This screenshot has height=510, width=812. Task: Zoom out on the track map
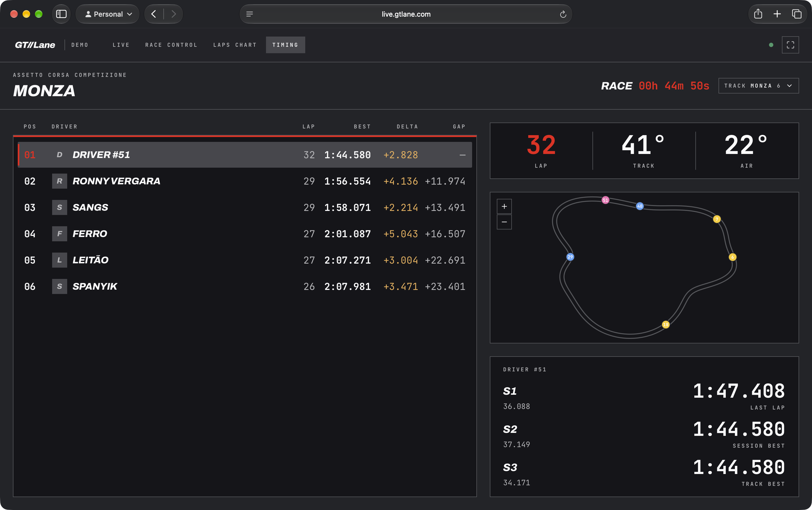coord(504,222)
